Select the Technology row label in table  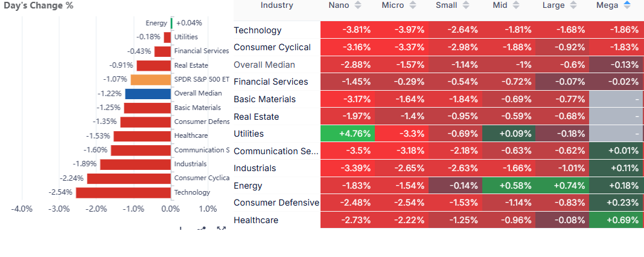257,30
